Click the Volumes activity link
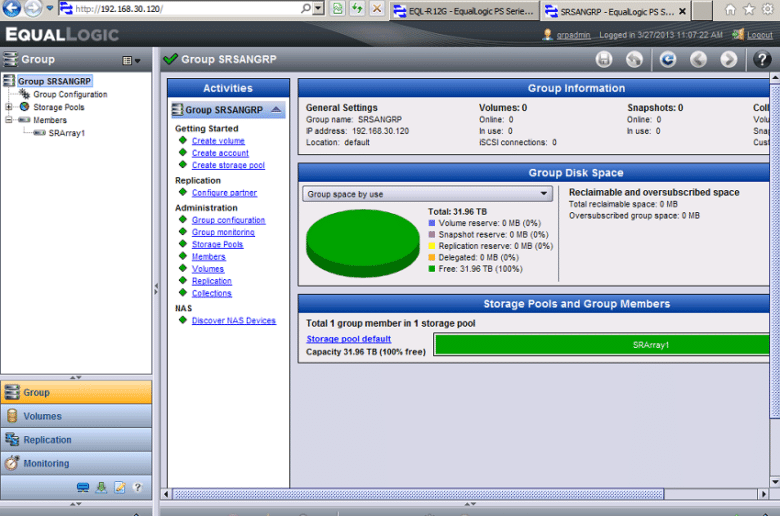Screen dimensions: 780x516 coord(208,269)
